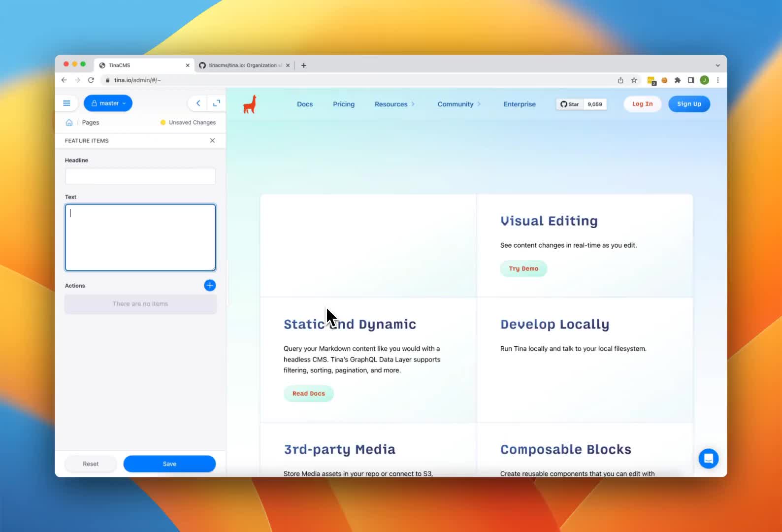Click the Read Docs button

(309, 394)
